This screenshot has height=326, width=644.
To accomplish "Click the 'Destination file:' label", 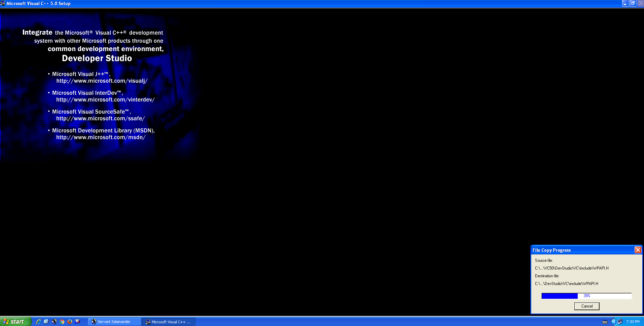I will click(547, 276).
